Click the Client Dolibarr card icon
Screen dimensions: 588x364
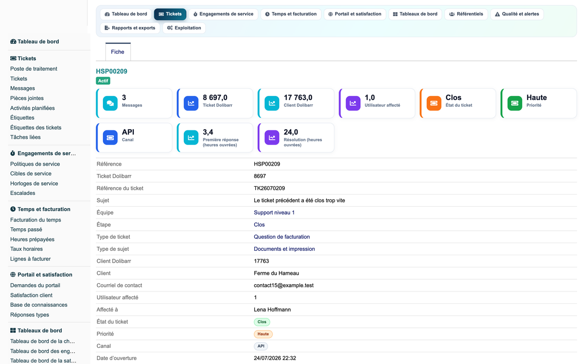(x=272, y=103)
